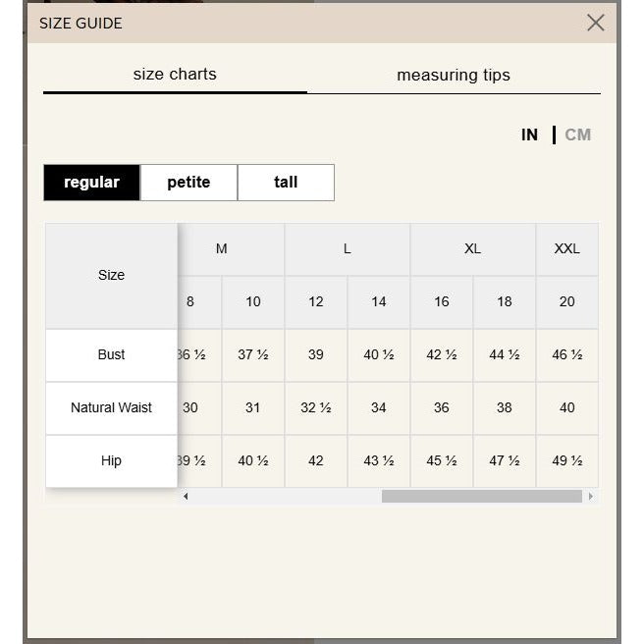
Task: Click the M size column header
Action: [222, 249]
